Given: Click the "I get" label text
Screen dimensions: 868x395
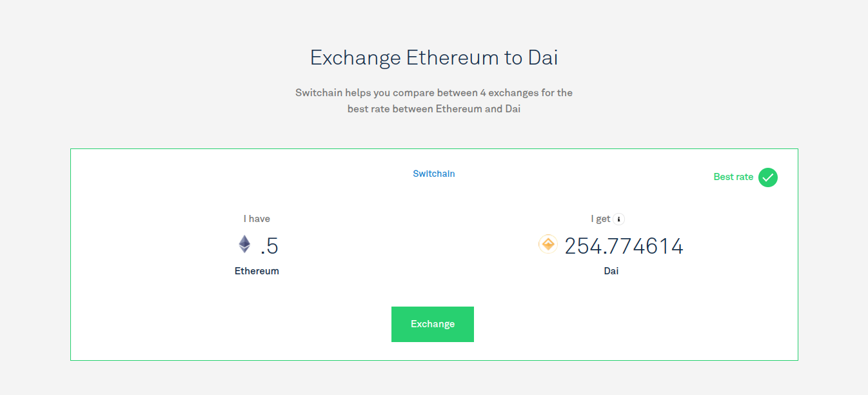Looking at the screenshot, I should [x=600, y=219].
